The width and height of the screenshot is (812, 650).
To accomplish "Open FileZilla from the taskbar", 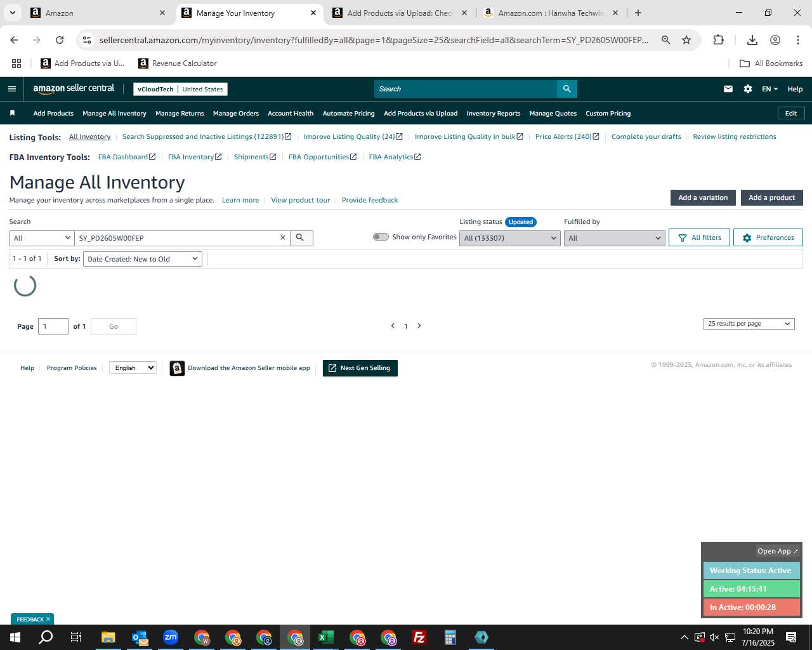I will 419,637.
